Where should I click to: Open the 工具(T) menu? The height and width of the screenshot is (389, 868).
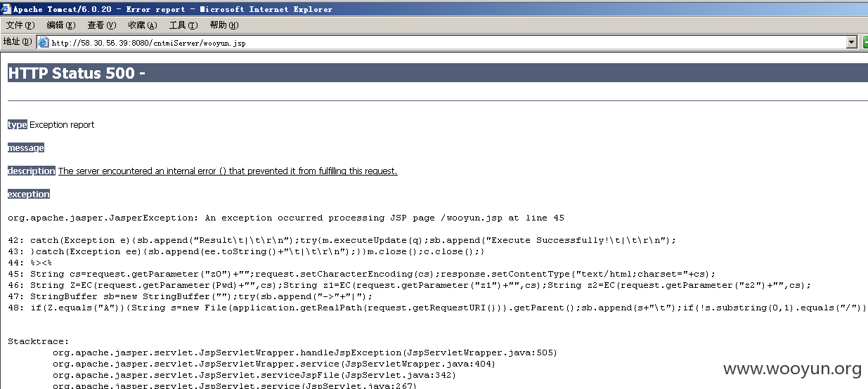[x=183, y=25]
